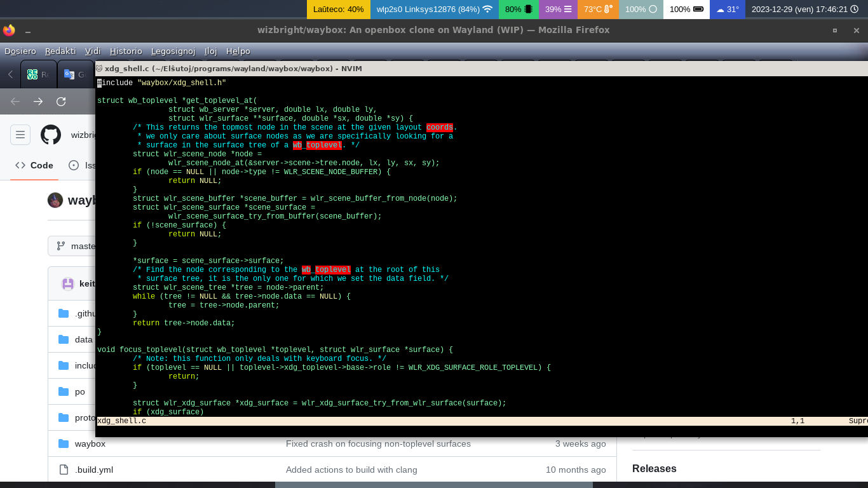Click the Releases heading link
This screenshot has height=488, width=868.
tap(654, 468)
